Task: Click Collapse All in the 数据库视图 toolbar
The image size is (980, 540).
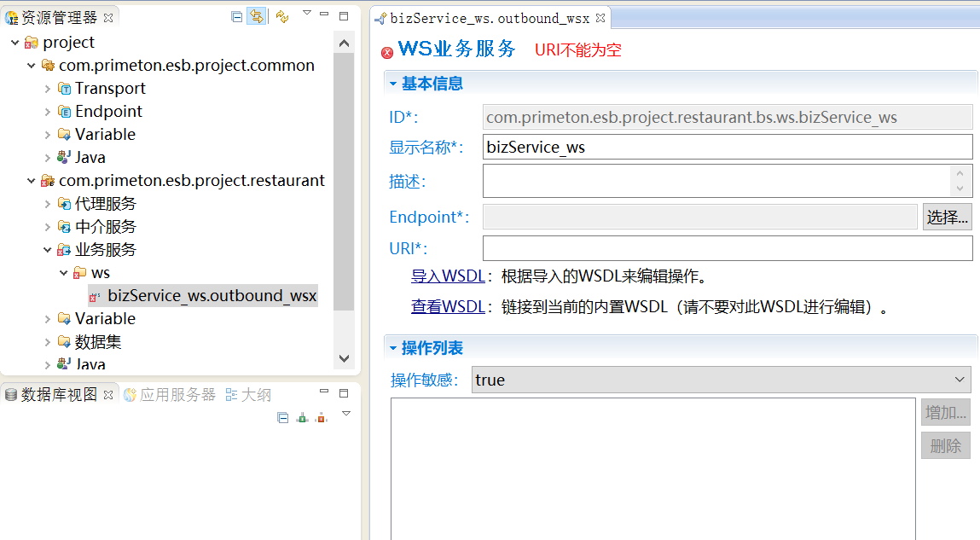Action: tap(283, 417)
